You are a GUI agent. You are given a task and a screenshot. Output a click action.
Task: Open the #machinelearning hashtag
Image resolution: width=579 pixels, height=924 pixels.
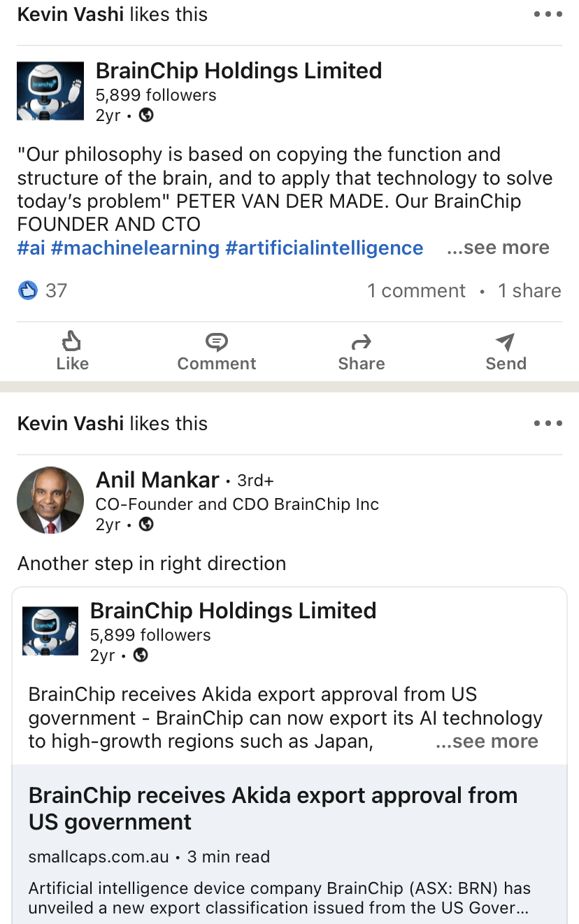pos(135,248)
